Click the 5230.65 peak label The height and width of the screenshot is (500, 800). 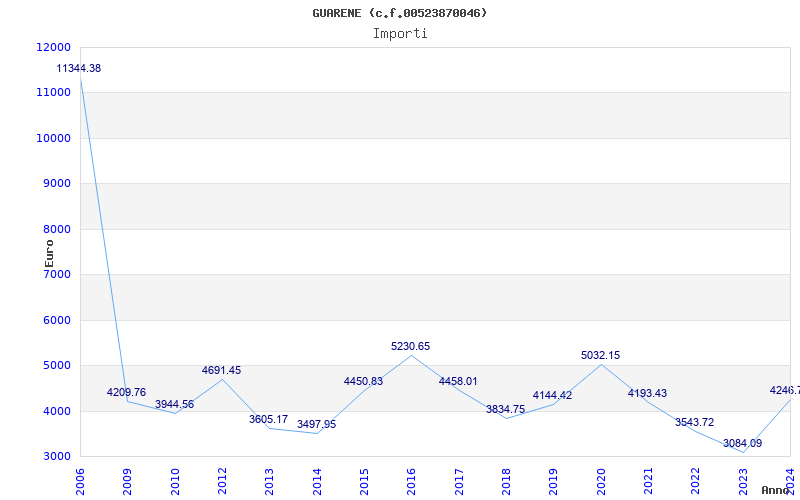[x=411, y=346]
